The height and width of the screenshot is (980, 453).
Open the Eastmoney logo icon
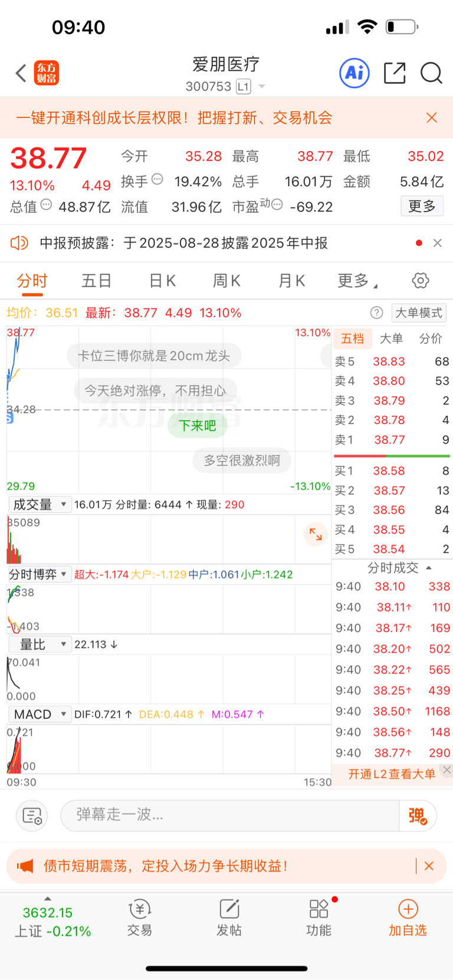[47, 73]
